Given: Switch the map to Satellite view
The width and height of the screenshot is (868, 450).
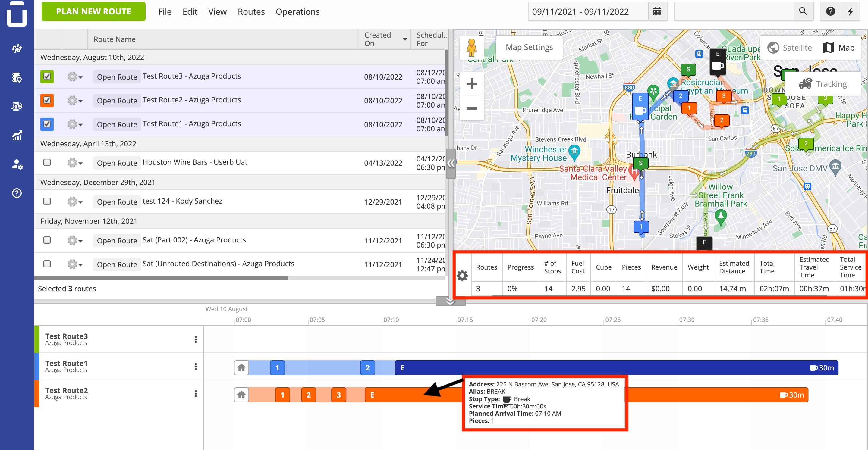Looking at the screenshot, I should coord(790,48).
